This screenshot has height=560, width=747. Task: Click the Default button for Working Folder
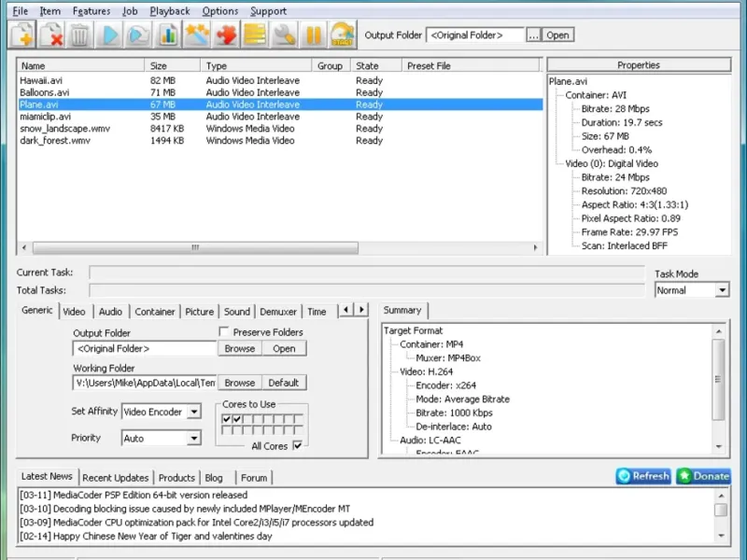click(283, 383)
